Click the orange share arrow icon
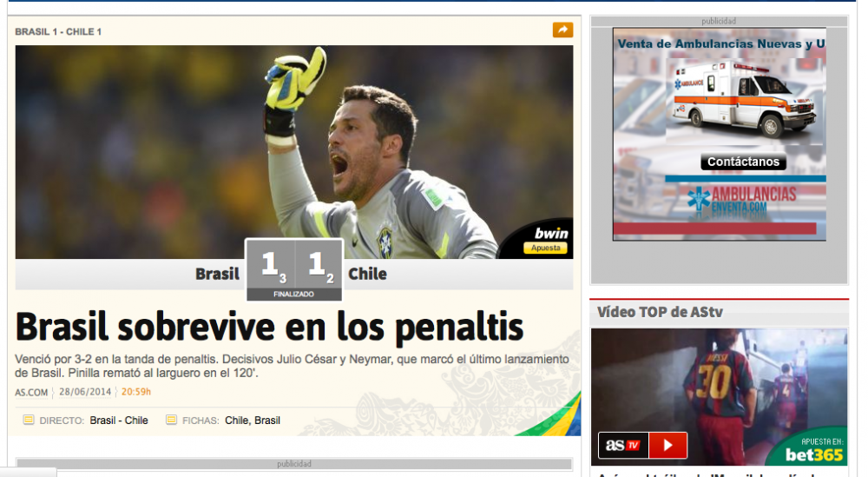868x477 pixels. tap(562, 30)
